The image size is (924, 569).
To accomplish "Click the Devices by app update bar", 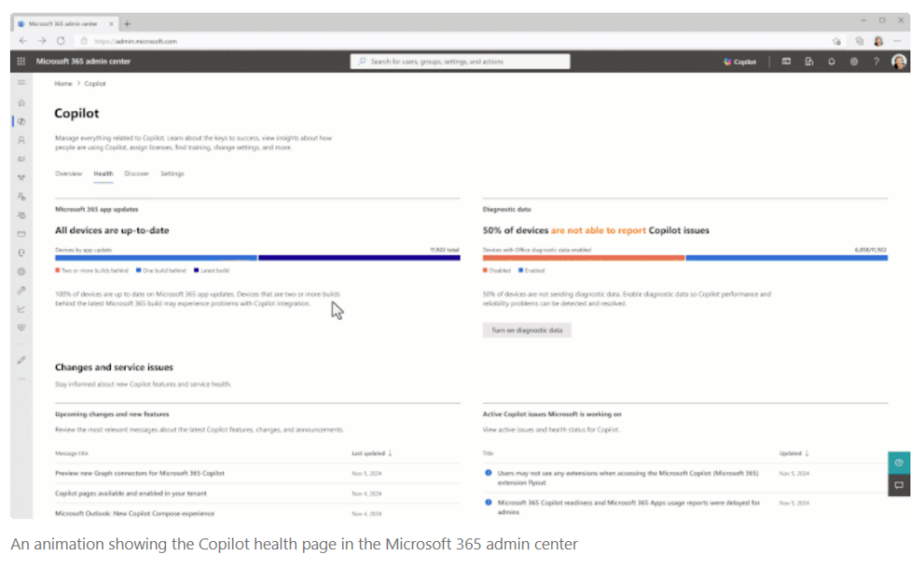I will [257, 257].
